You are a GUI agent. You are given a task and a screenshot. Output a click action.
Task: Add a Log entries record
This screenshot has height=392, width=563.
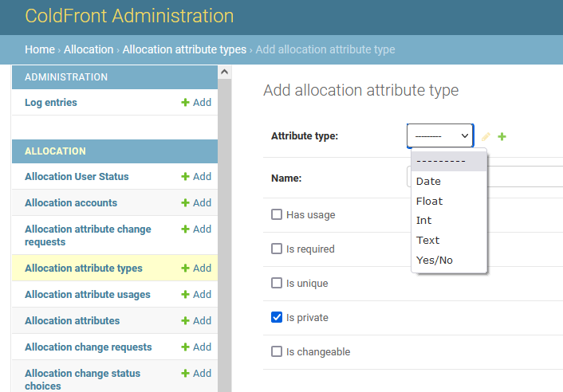[196, 103]
